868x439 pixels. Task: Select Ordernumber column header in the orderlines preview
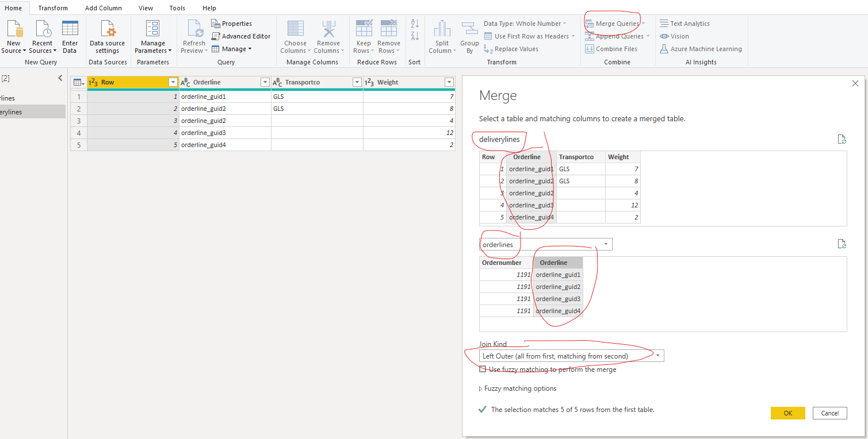(506, 263)
